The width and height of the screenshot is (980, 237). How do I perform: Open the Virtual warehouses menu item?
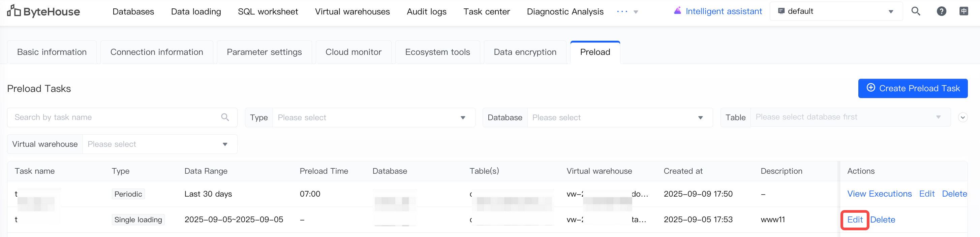click(352, 12)
